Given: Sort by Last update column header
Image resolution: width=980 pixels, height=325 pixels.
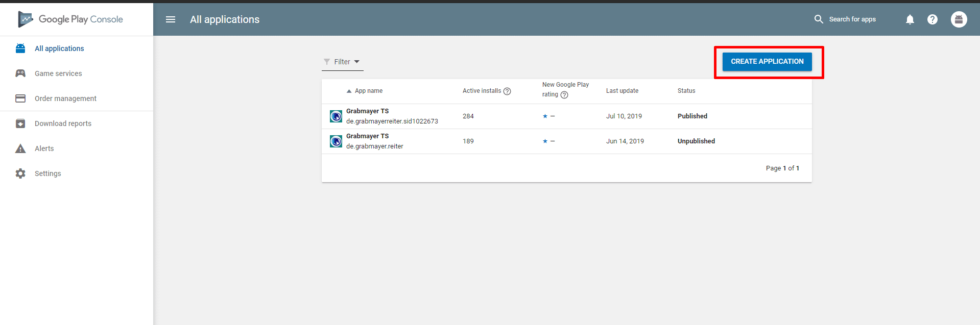Looking at the screenshot, I should coord(622,91).
